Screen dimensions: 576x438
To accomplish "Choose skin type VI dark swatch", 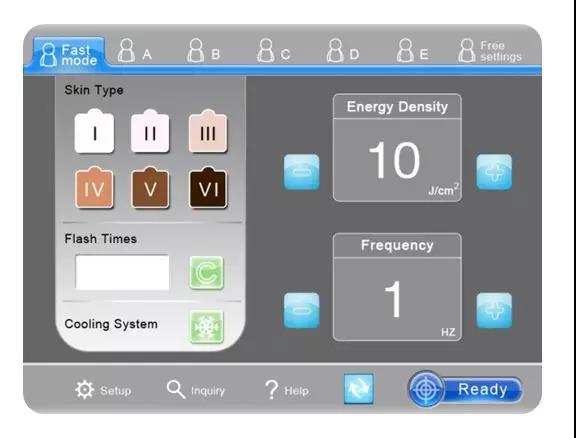I will coord(208,188).
